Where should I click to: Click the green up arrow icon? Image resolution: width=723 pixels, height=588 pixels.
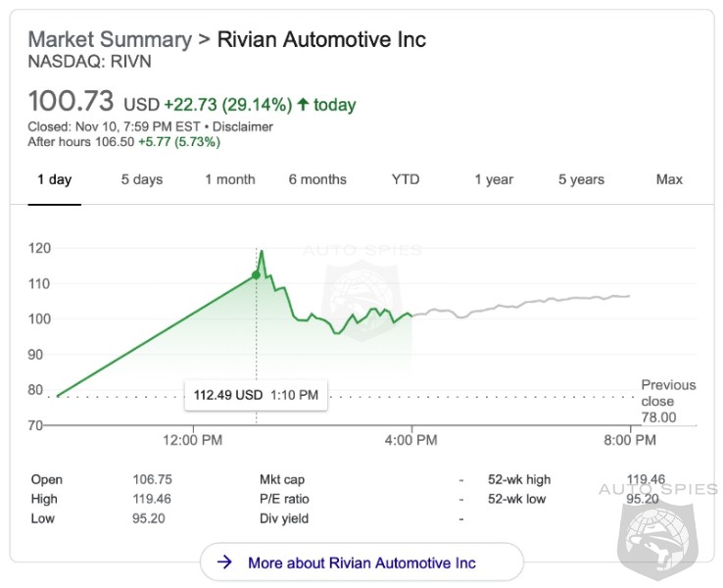(x=303, y=105)
